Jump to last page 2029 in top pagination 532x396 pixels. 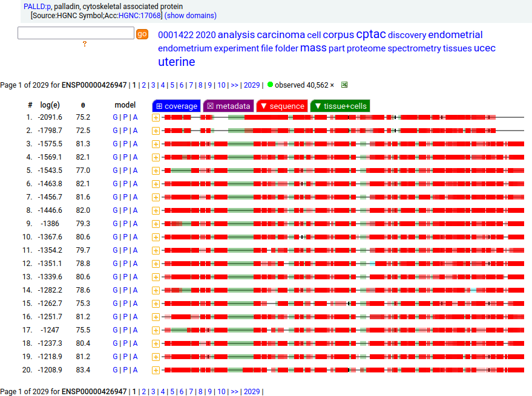(252, 85)
